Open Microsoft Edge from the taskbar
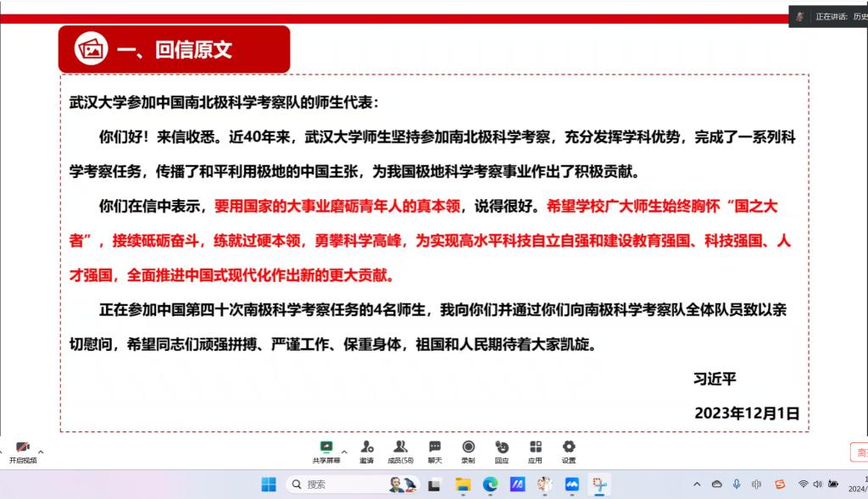 pyautogui.click(x=490, y=485)
